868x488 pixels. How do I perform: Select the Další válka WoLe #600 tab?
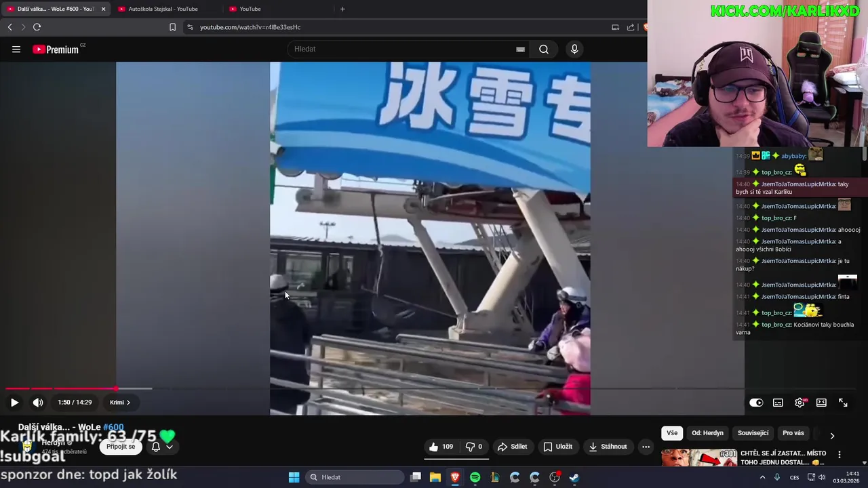click(56, 9)
